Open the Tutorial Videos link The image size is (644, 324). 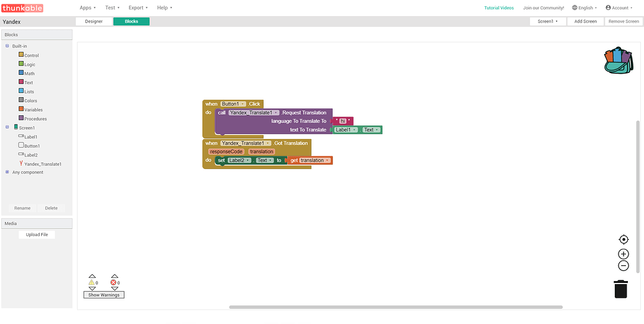pos(499,7)
